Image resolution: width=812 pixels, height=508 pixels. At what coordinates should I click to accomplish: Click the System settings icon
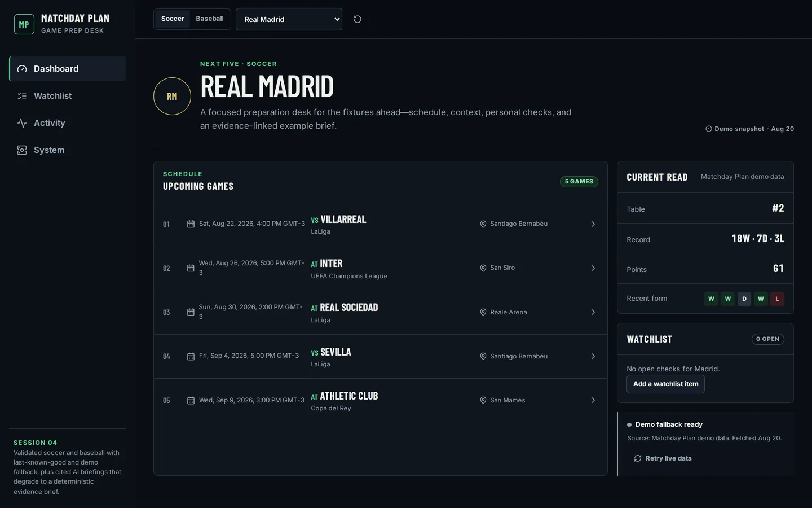(22, 150)
